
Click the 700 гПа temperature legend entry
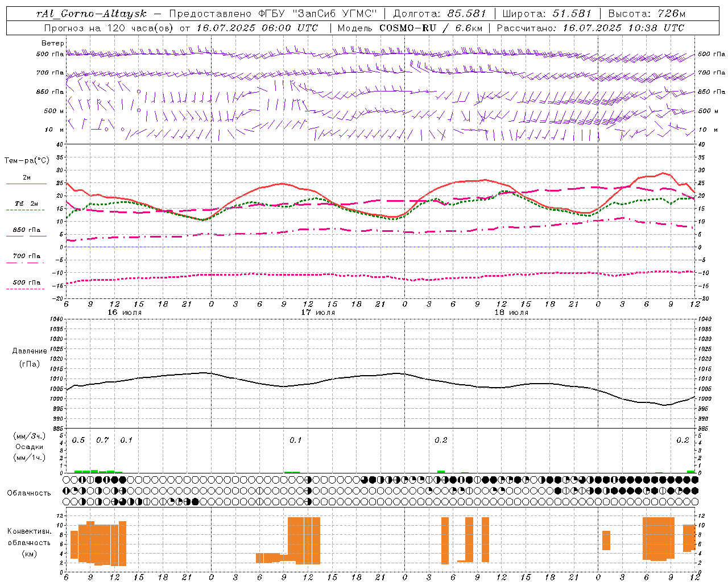[x=26, y=256]
